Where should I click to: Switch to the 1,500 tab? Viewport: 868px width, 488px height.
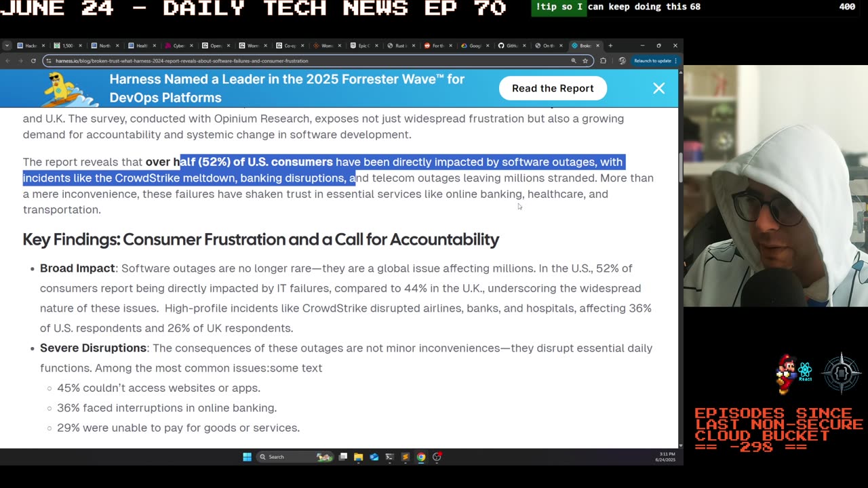coord(67,45)
